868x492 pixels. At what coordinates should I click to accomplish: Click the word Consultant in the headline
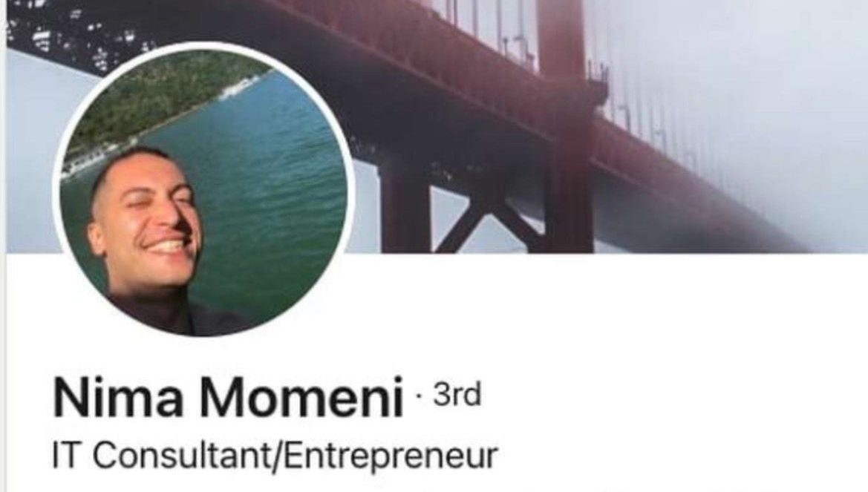[182, 456]
